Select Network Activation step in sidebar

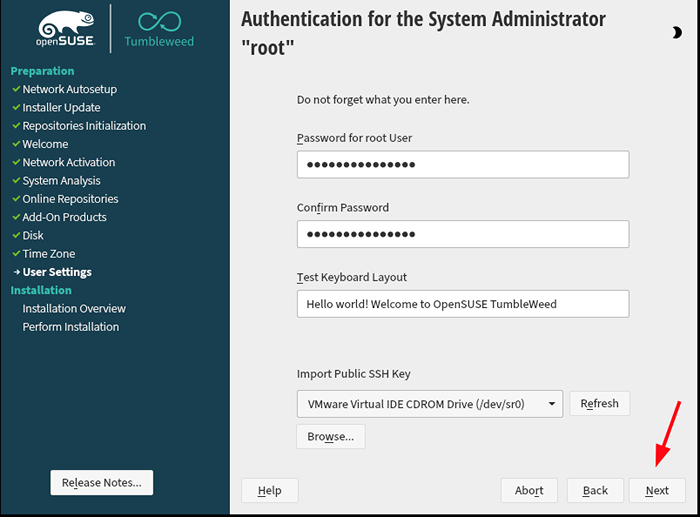(x=69, y=163)
